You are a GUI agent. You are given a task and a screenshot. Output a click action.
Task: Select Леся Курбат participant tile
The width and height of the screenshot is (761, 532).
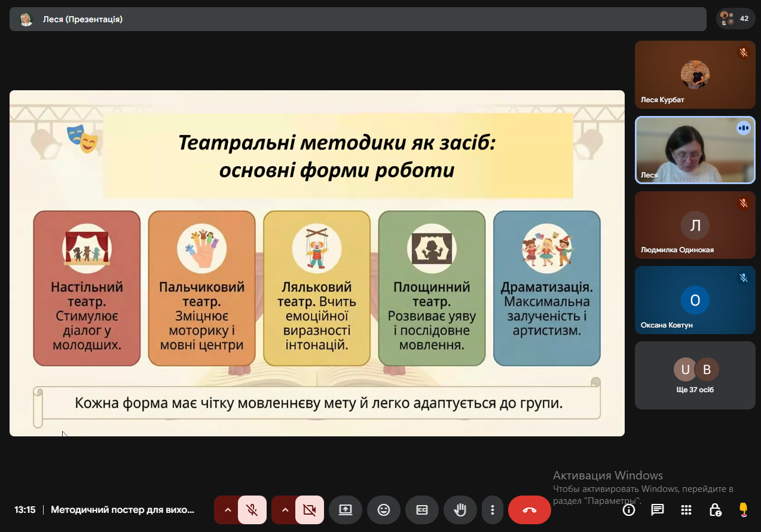[x=695, y=75]
